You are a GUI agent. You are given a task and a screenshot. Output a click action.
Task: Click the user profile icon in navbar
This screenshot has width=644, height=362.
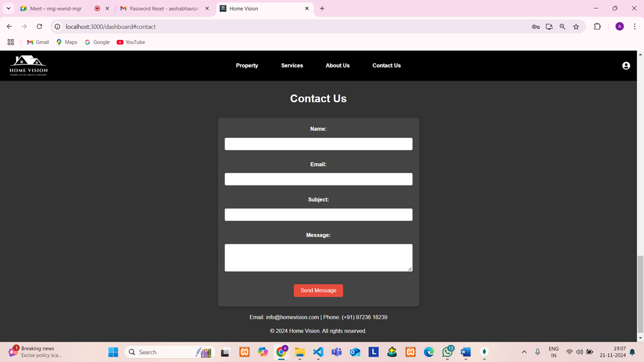626,66
